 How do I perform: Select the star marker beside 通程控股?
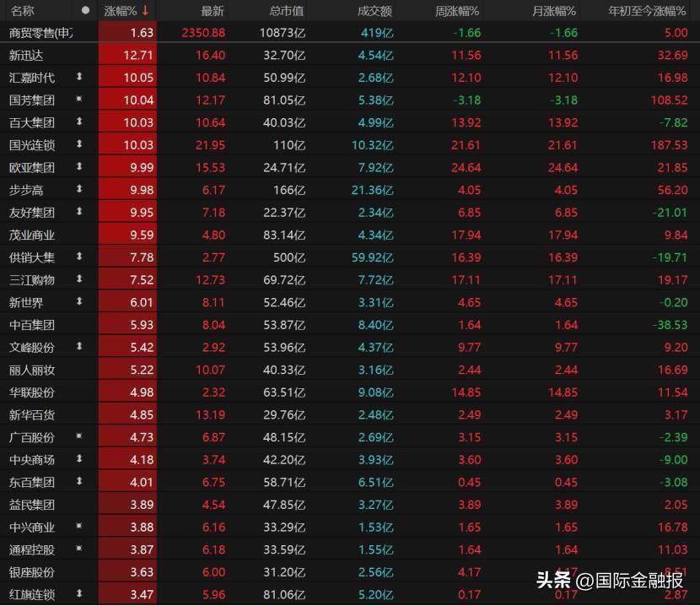[79, 549]
